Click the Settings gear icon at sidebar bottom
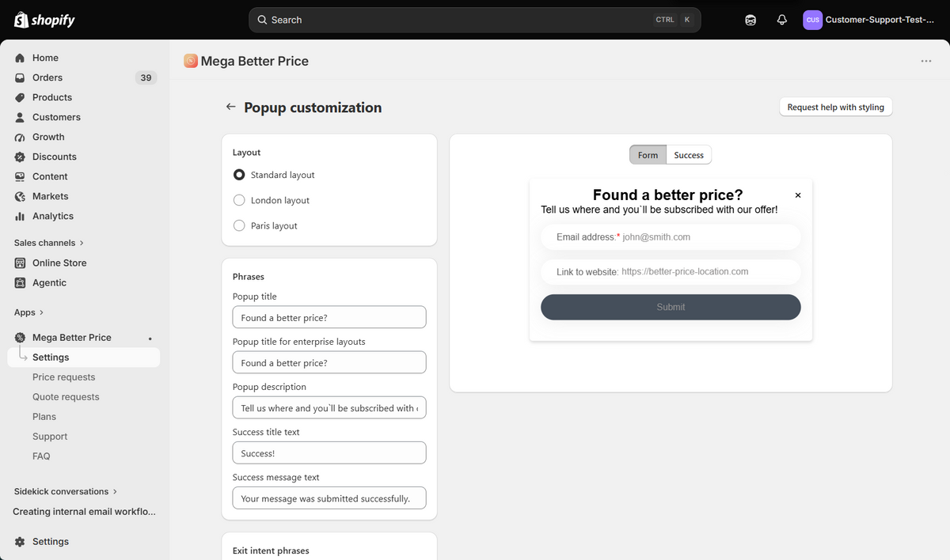 (20, 542)
